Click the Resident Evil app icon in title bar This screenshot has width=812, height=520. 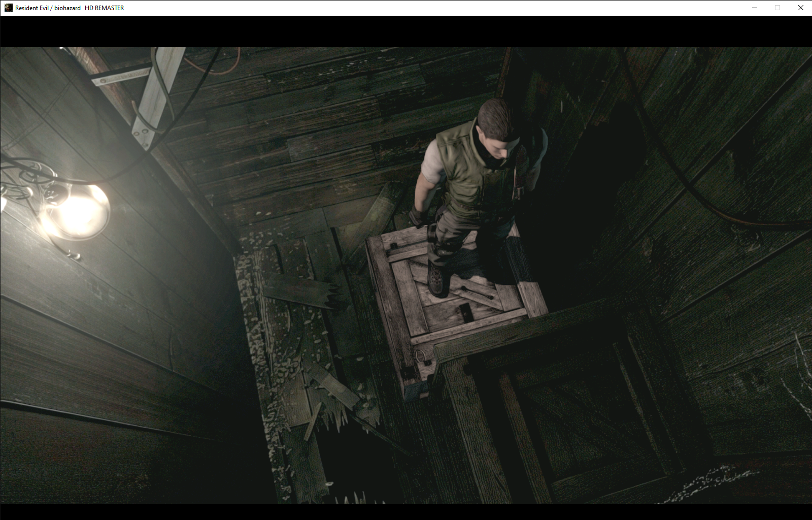pyautogui.click(x=8, y=8)
